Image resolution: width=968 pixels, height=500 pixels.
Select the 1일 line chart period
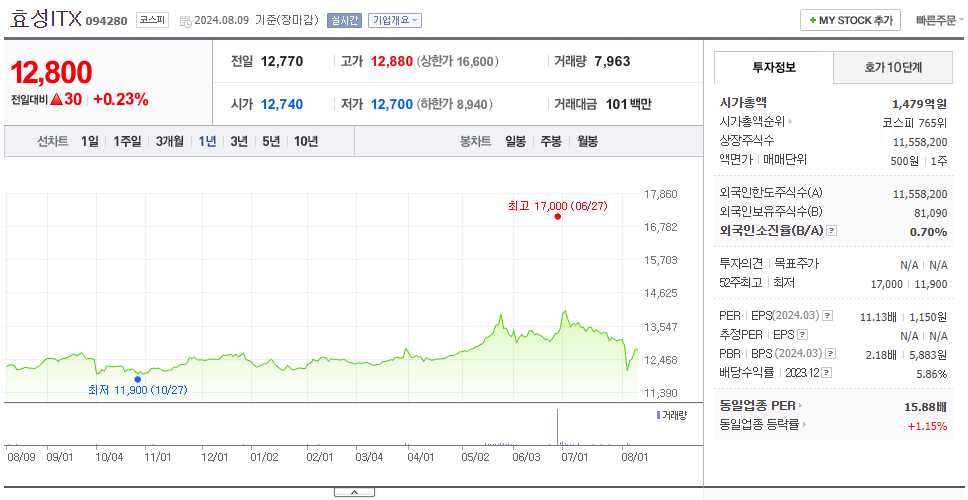[x=90, y=141]
